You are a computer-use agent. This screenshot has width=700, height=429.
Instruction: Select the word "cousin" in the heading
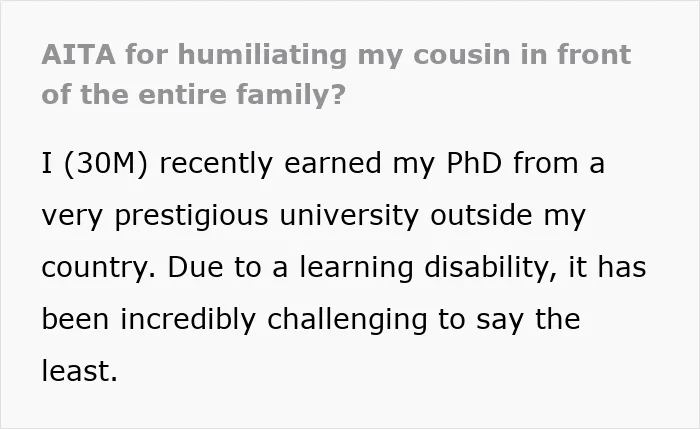click(x=462, y=55)
